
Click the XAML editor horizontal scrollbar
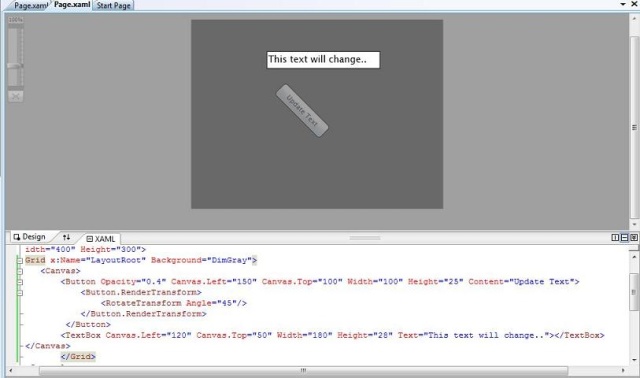[303, 371]
